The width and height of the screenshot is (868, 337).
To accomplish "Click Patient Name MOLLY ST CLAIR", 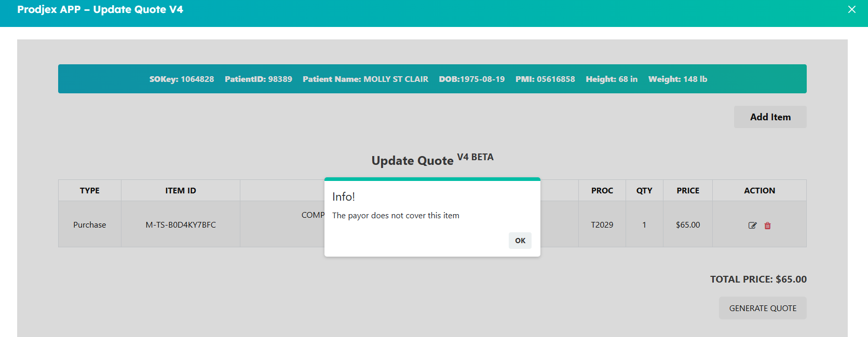I will (x=365, y=79).
